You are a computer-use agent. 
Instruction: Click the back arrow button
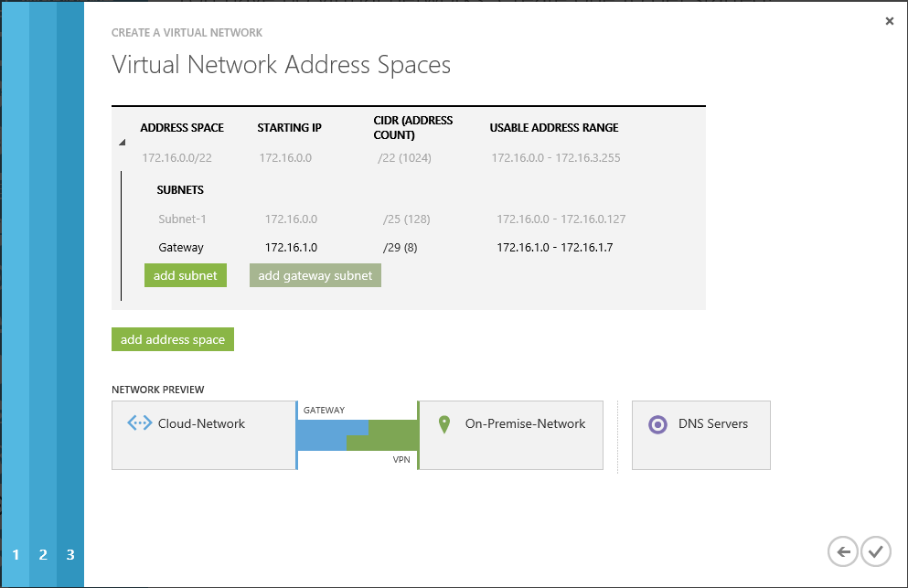point(842,551)
